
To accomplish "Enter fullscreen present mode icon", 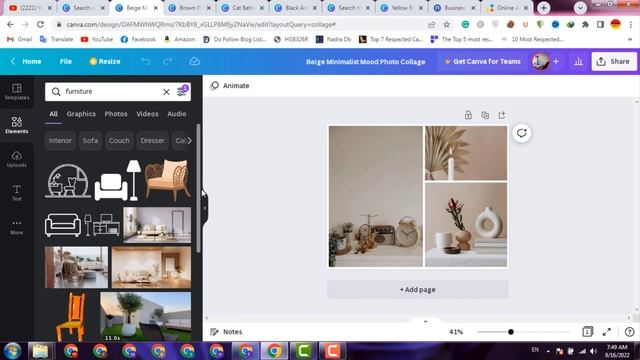I will [607, 332].
